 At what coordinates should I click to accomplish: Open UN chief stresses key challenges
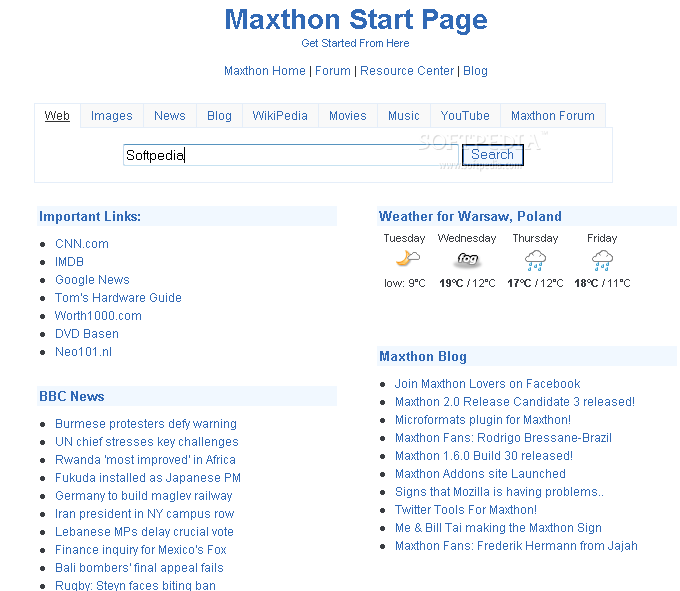pos(147,442)
